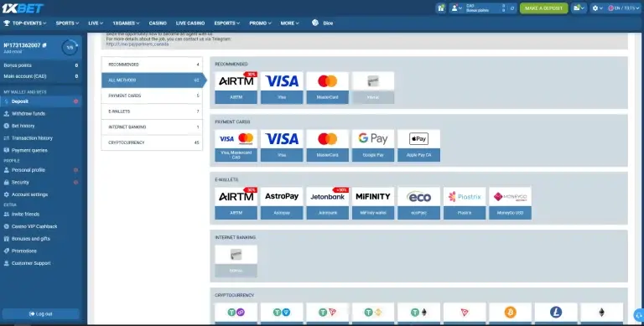Choose MasterCard in the Recommended section
Viewport: 644px width, 326px height.
[327, 88]
